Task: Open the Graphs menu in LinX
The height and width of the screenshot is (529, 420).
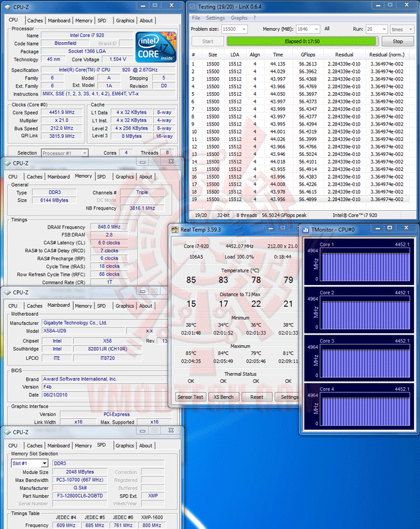Action: [x=239, y=18]
